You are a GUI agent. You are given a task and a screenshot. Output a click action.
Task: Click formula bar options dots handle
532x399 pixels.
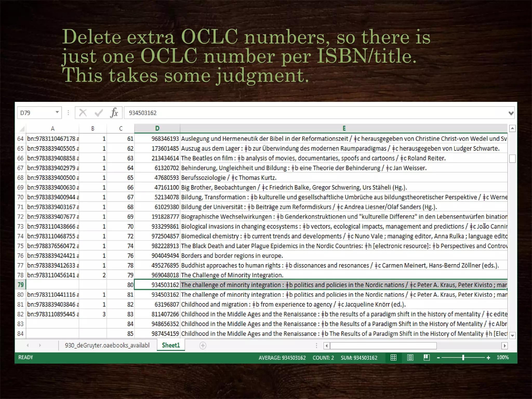tap(68, 113)
